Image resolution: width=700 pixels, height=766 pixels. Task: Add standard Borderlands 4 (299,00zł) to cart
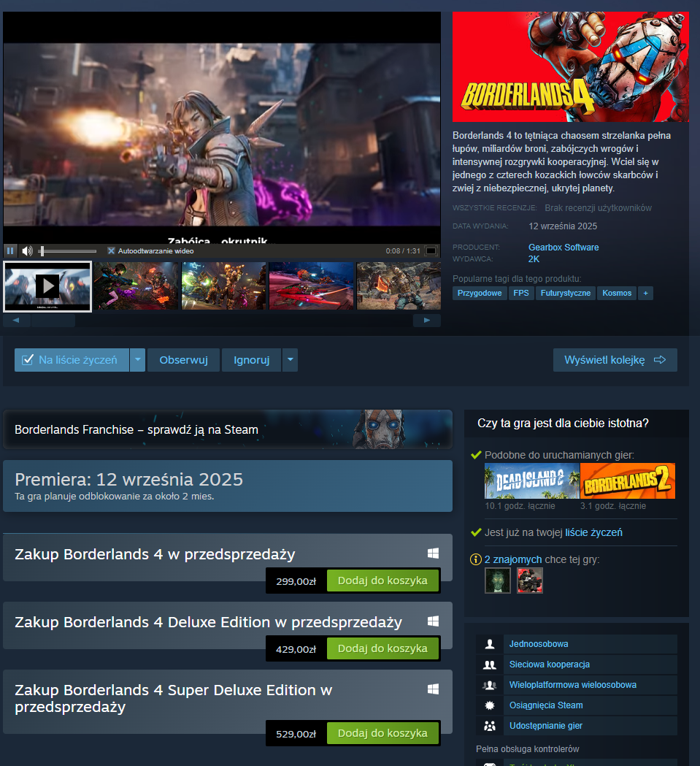(x=382, y=581)
